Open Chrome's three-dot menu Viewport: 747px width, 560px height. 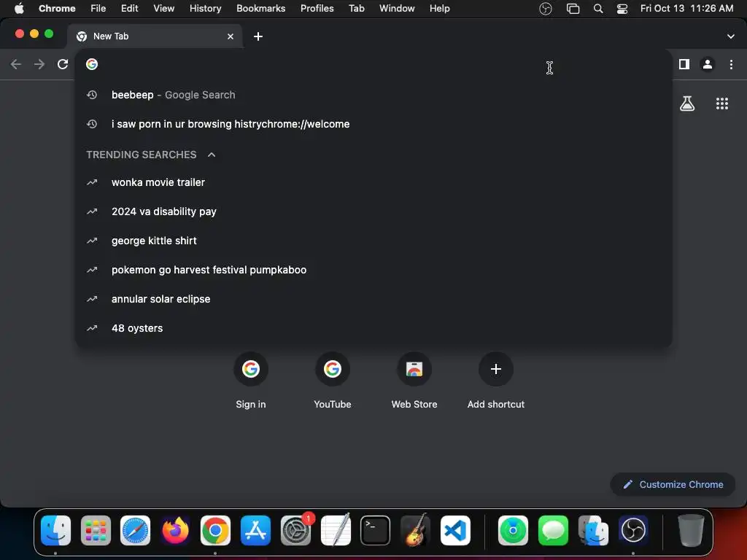tap(731, 64)
